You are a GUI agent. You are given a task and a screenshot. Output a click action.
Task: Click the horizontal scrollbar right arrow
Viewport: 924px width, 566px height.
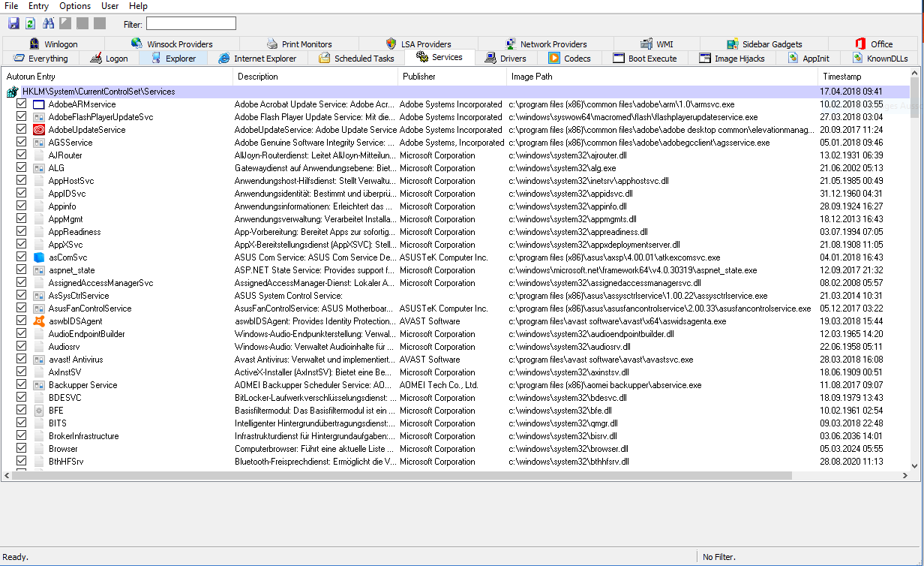904,476
